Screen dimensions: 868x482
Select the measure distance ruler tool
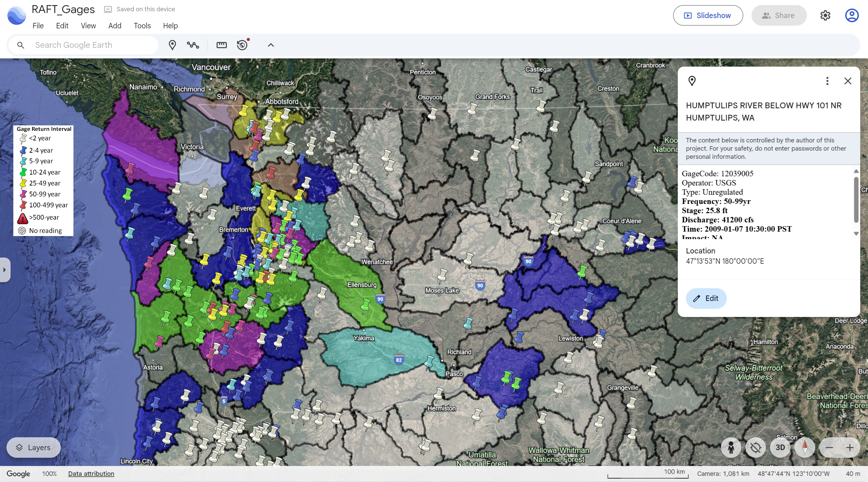(221, 45)
